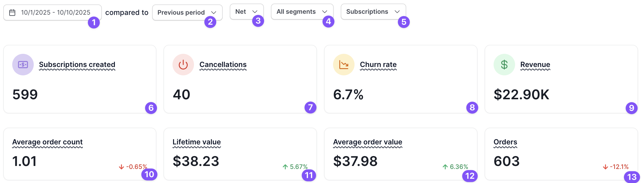
Task: Click the down arrow beside -0.65%
Action: pyautogui.click(x=121, y=167)
